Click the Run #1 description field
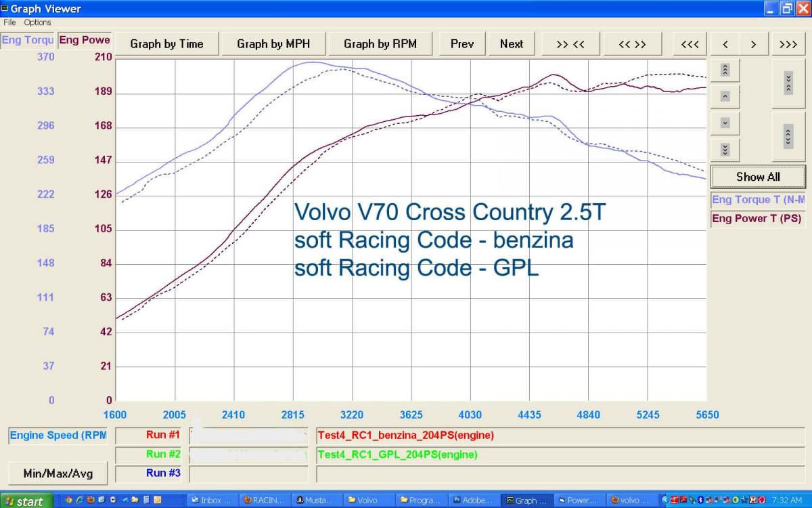 (x=561, y=436)
